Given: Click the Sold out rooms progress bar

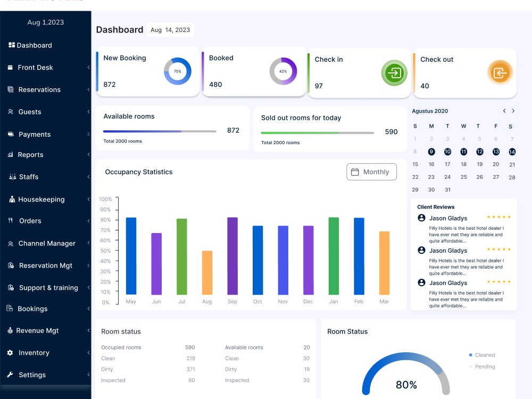Looking at the screenshot, I should click(317, 132).
